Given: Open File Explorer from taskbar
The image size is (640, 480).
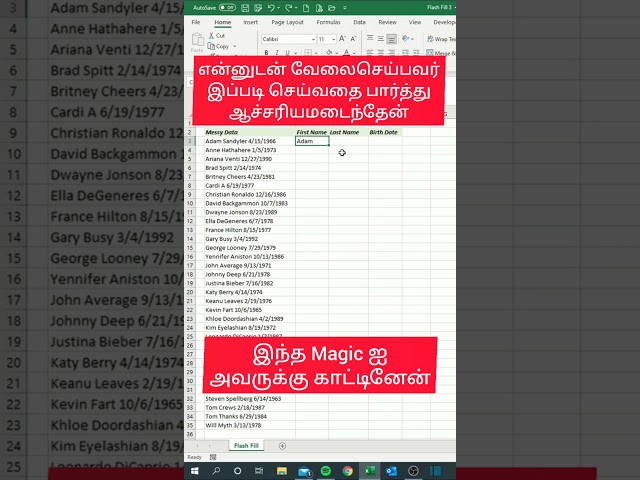Looking at the screenshot, I should [282, 471].
